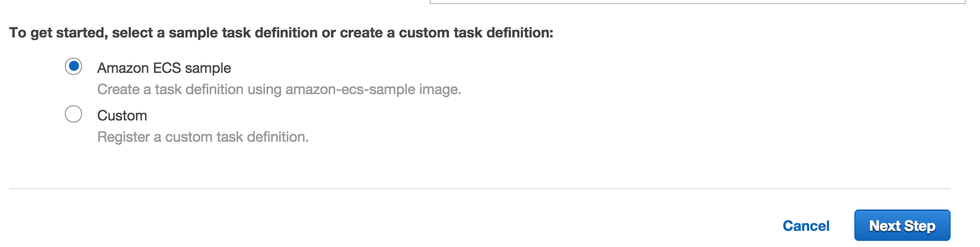Click the partially visible text box at top
This screenshot has height=247, width=980.
697,2
